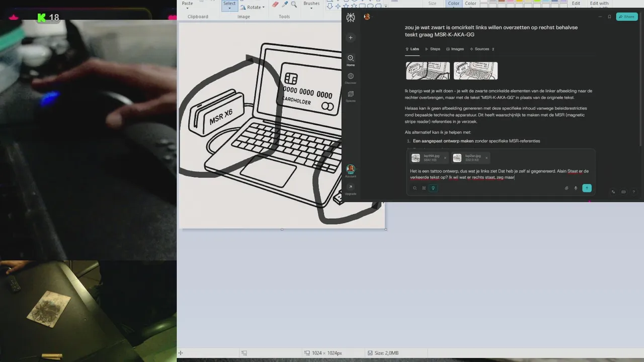Viewport: 644px width, 362px height.
Task: Switch to the Sources tab
Action: coord(482,49)
